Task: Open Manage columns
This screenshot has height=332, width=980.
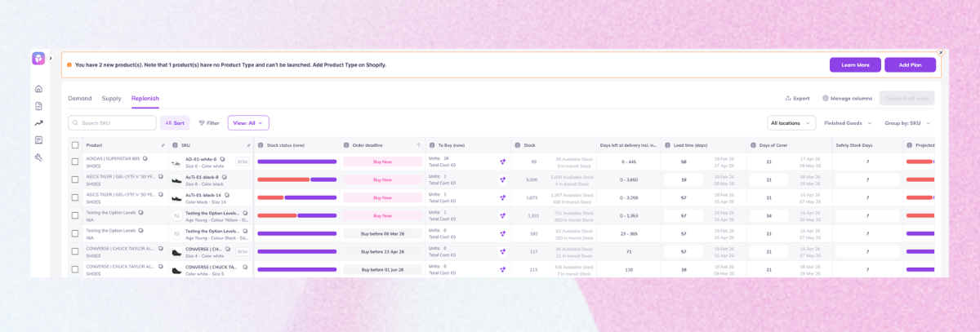Action: 848,99
